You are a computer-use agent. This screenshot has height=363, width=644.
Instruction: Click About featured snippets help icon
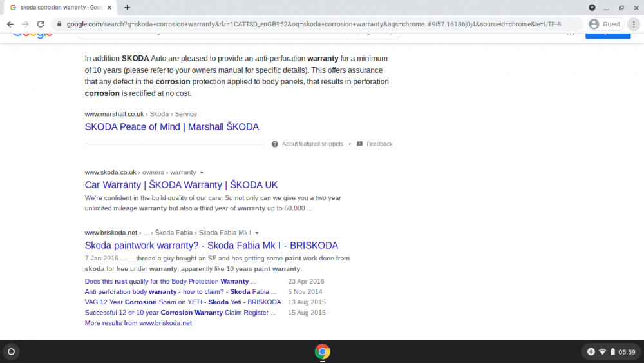tap(275, 144)
